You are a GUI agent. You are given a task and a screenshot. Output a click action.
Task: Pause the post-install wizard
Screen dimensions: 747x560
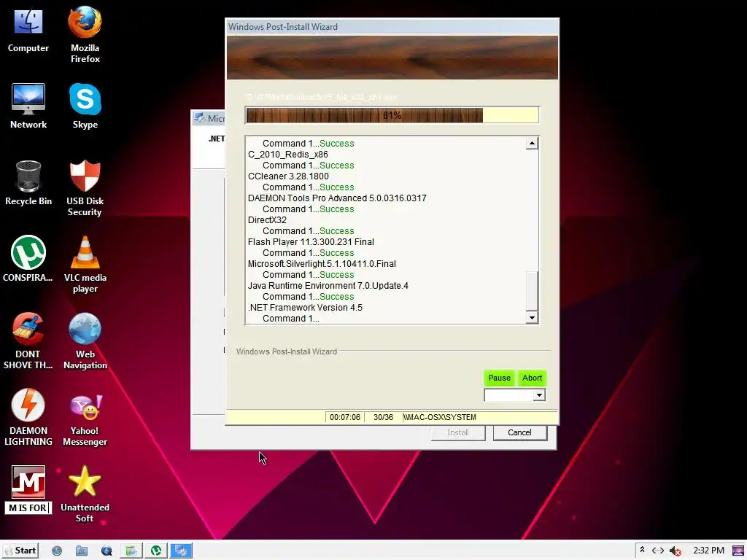coord(499,378)
